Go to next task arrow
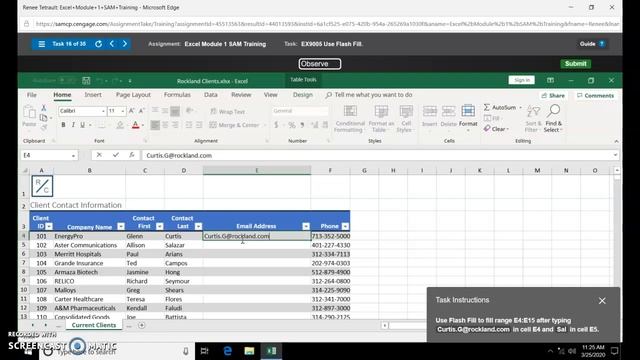Screen dimensions: 640x360 (124, 44)
